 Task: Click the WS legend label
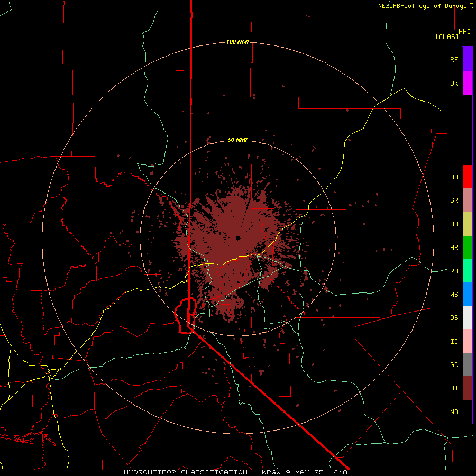click(x=454, y=295)
